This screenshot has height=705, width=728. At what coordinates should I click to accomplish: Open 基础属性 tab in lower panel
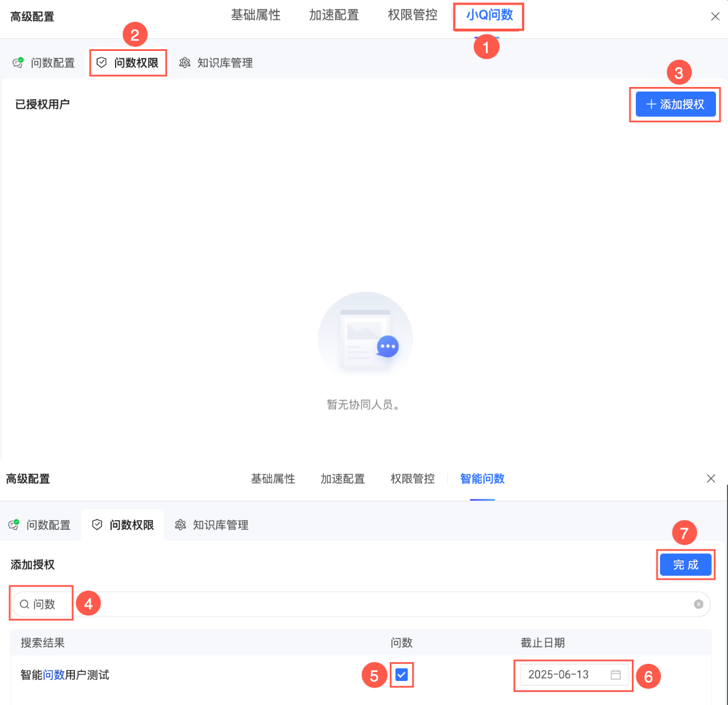[x=273, y=479]
